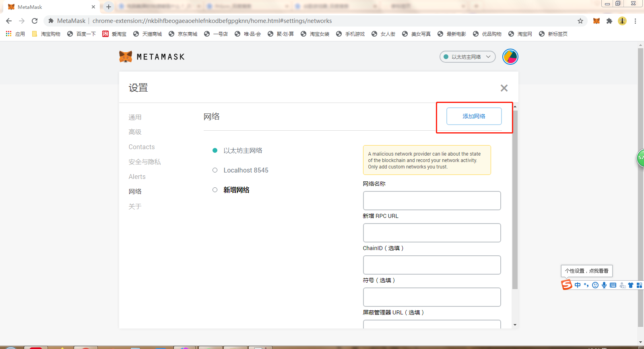
Task: Click the Sogou account user icon
Action: pyautogui.click(x=622, y=285)
